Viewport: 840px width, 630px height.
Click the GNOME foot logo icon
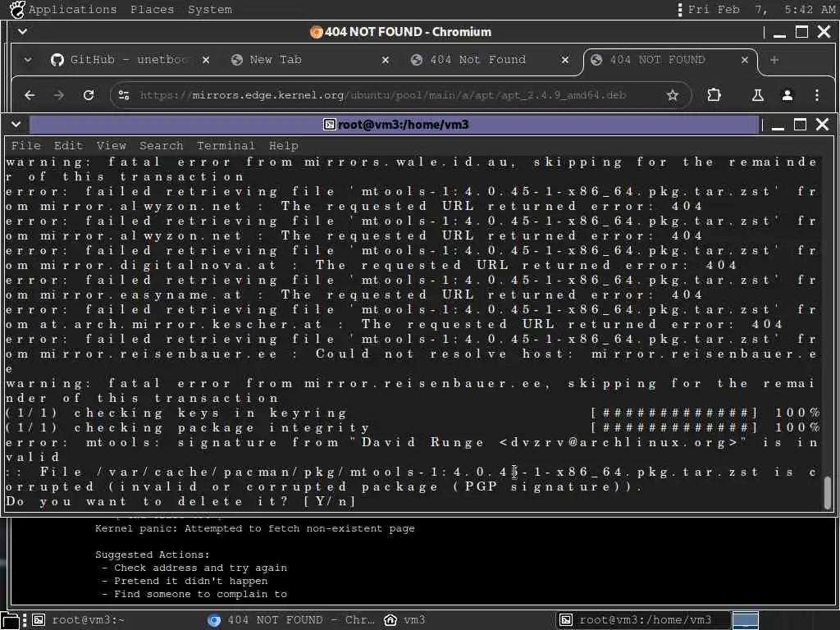17,9
